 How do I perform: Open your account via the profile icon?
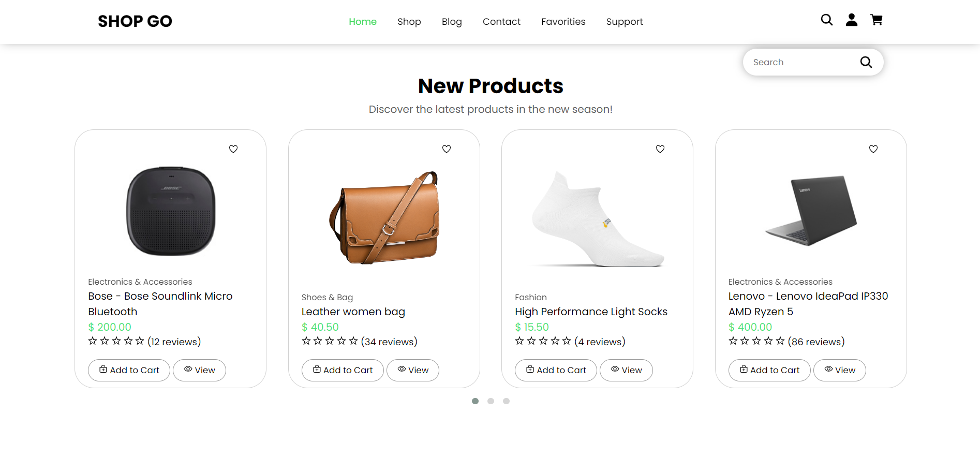pos(851,20)
